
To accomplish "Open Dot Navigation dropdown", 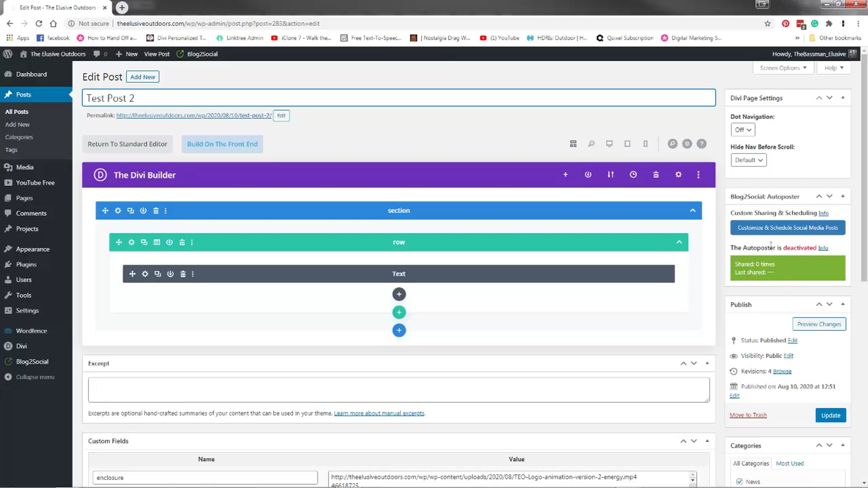I will [743, 130].
